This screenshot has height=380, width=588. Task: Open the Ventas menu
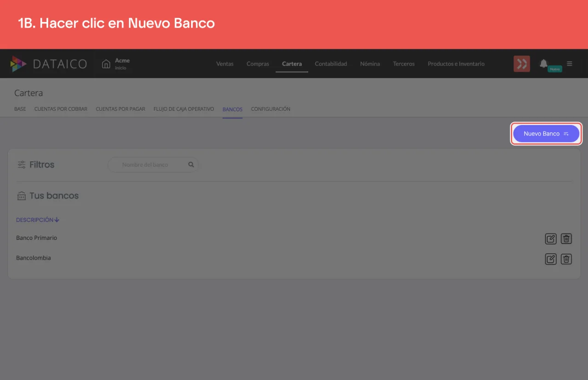click(225, 64)
